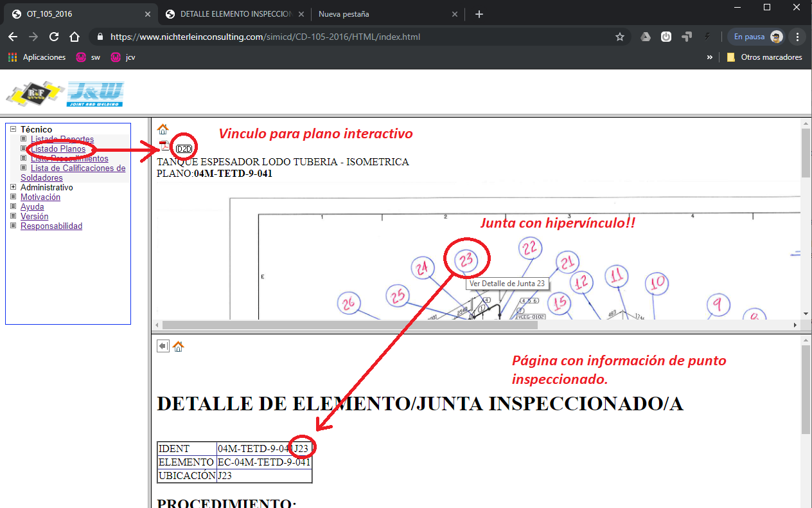Click the D2D interactive drawing icon

coord(184,149)
